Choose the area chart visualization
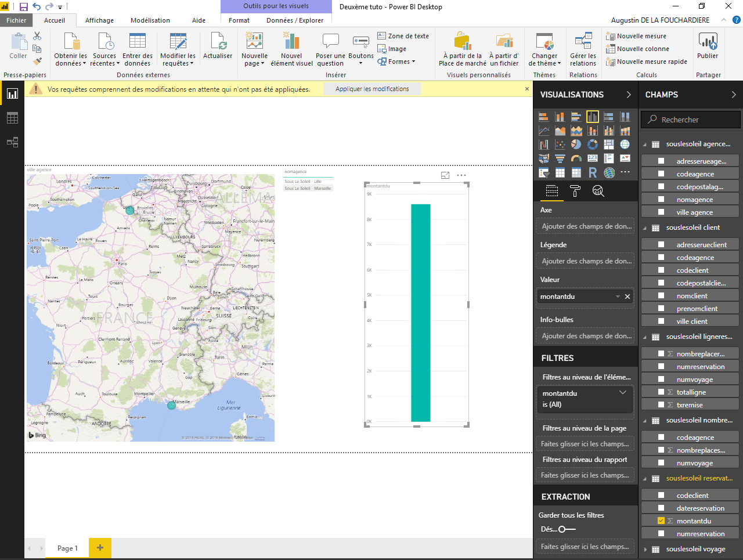The image size is (743, 560). coord(560,131)
